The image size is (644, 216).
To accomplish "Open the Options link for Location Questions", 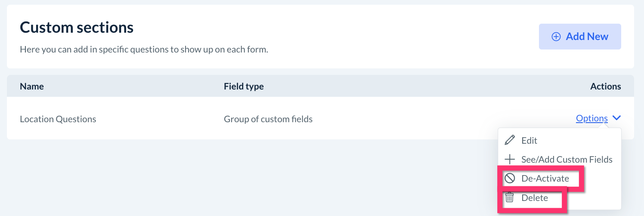I will coord(591,119).
